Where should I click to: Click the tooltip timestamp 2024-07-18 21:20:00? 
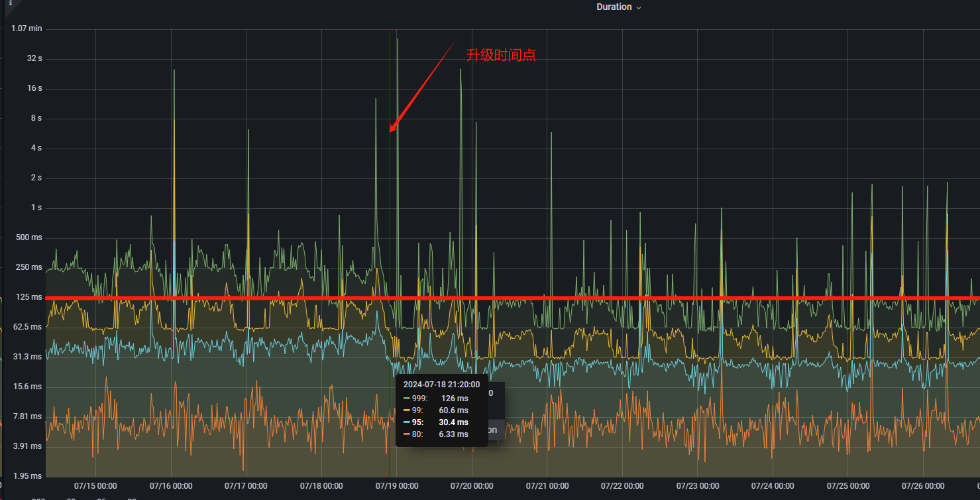[x=441, y=385]
